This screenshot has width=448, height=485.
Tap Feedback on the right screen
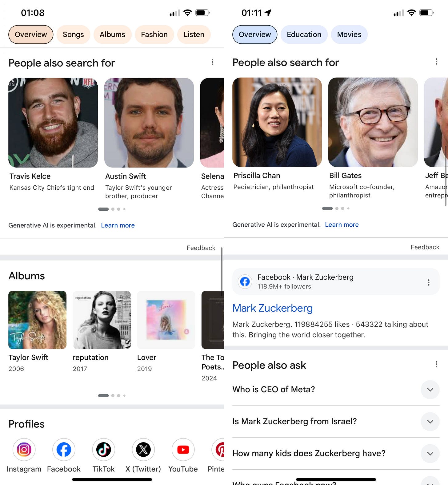pos(425,247)
